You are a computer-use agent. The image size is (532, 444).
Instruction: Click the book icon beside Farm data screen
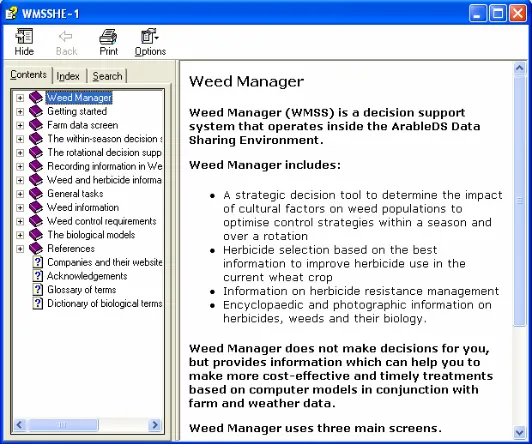coord(36,125)
